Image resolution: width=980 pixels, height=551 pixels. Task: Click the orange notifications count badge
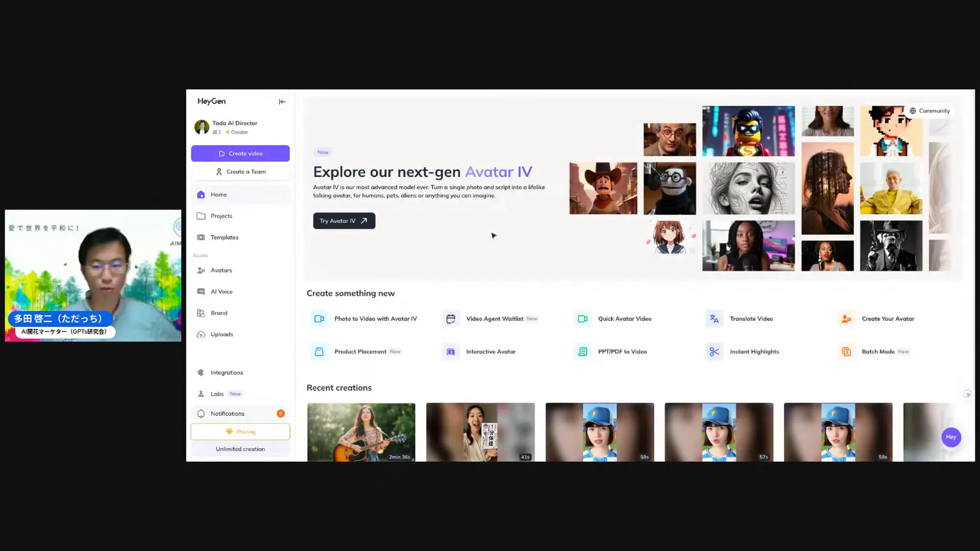click(281, 414)
